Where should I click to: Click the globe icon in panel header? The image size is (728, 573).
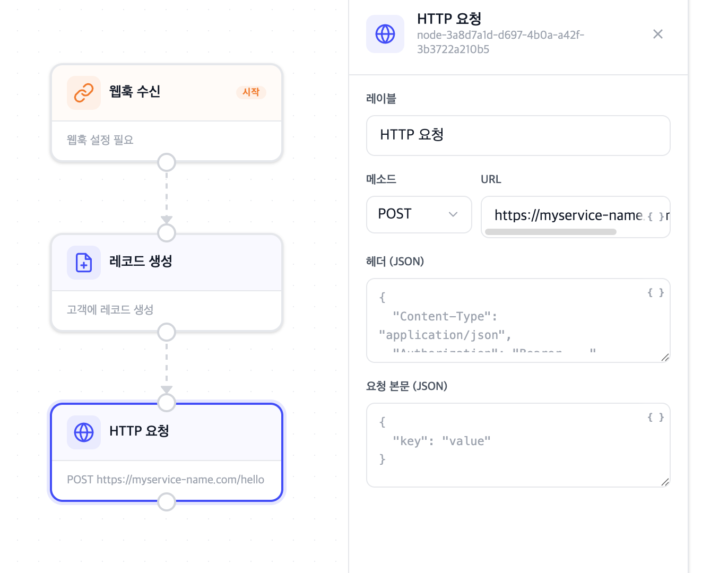pos(385,34)
